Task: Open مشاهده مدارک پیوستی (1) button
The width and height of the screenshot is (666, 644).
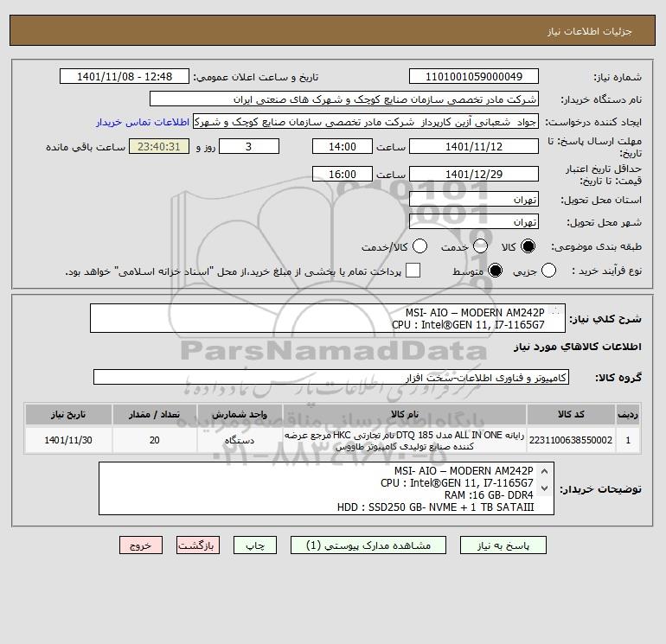Action: pyautogui.click(x=368, y=545)
